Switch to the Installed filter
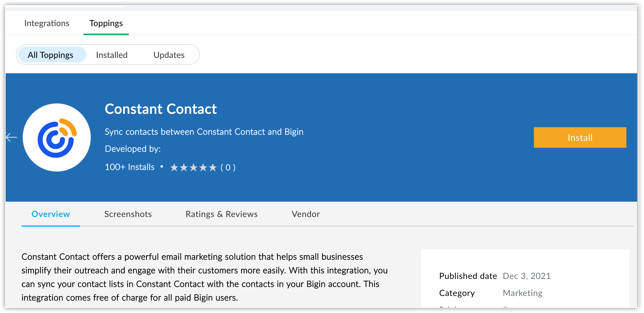 tap(112, 55)
